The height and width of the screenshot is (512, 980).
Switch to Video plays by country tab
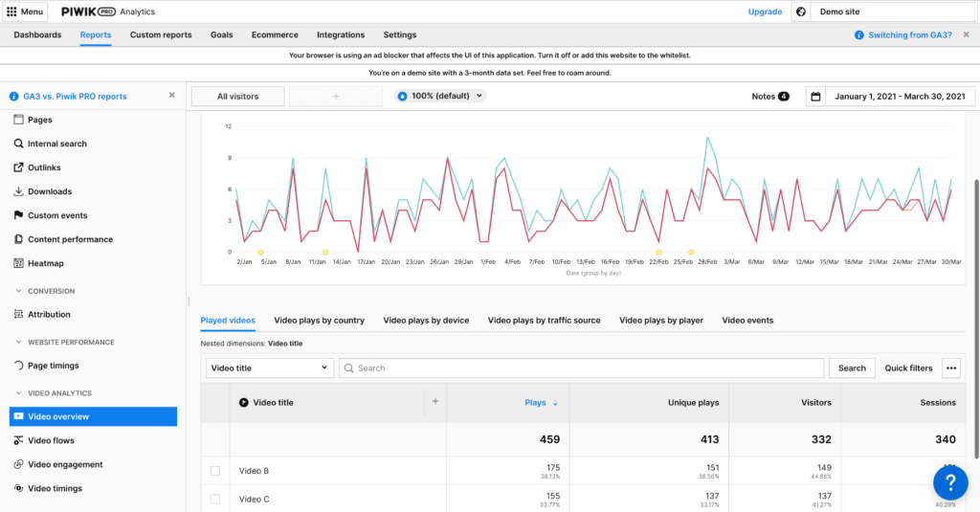click(319, 320)
